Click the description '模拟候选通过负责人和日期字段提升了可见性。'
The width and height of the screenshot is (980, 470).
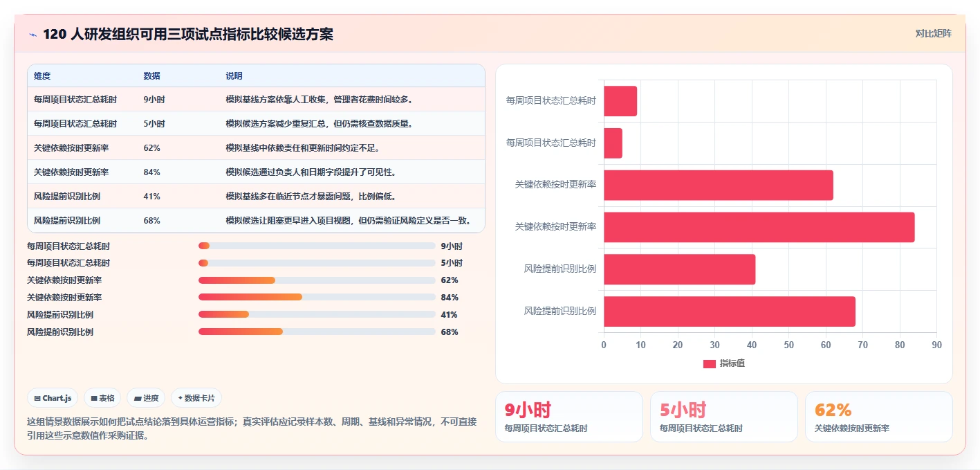click(x=311, y=172)
